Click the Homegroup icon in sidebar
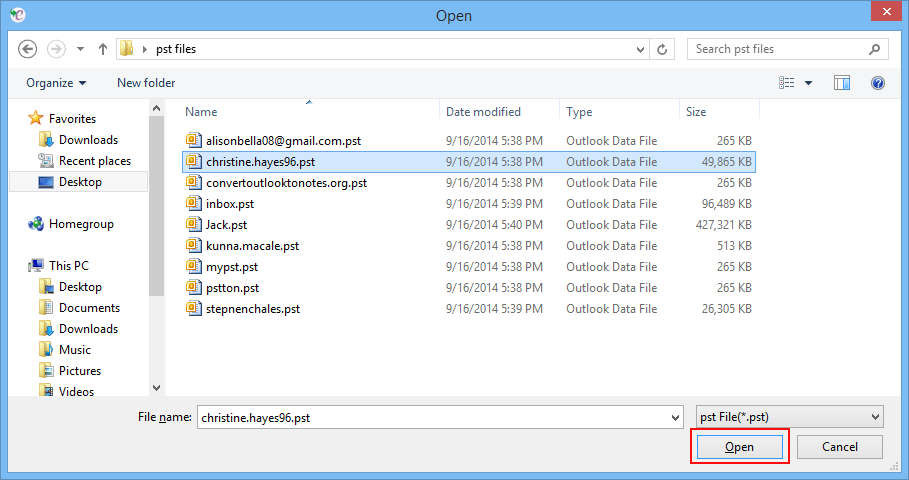 click(36, 224)
